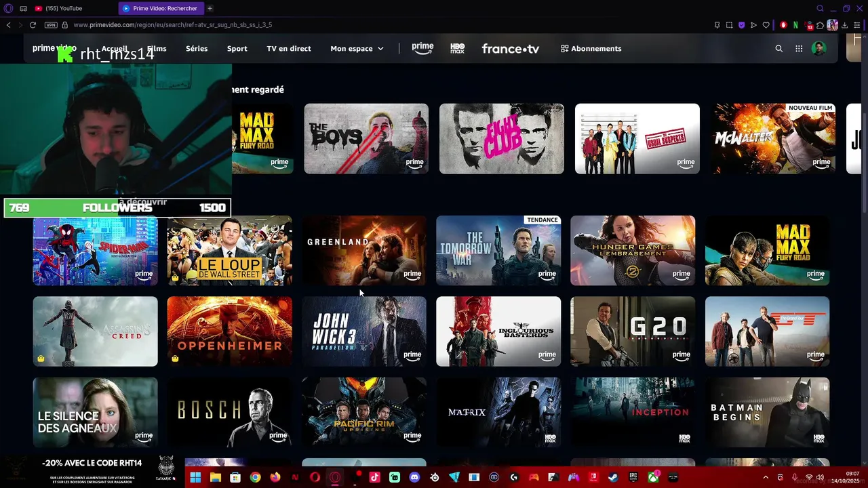Open the Prime Video search icon

click(x=778, y=49)
